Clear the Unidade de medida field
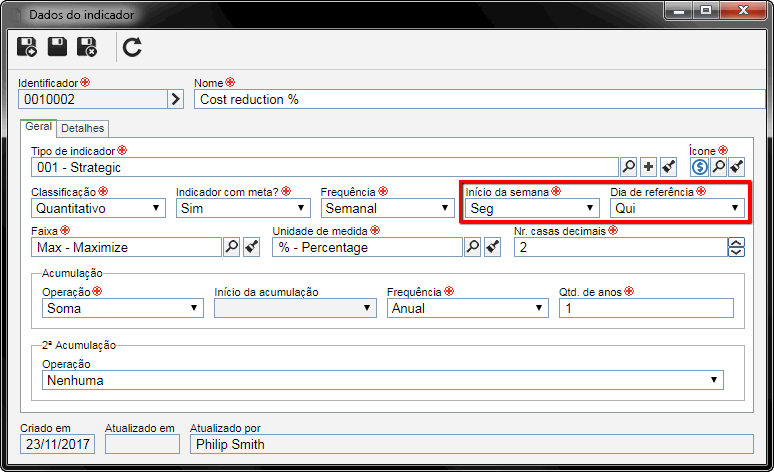Viewport: 774px width, 472px height. point(492,247)
